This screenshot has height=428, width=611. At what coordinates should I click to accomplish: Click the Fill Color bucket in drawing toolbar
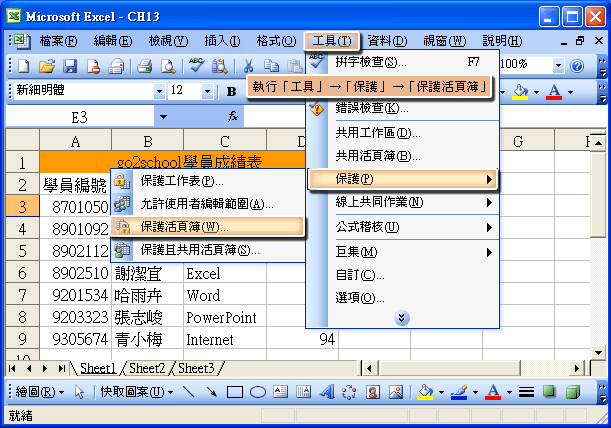425,392
